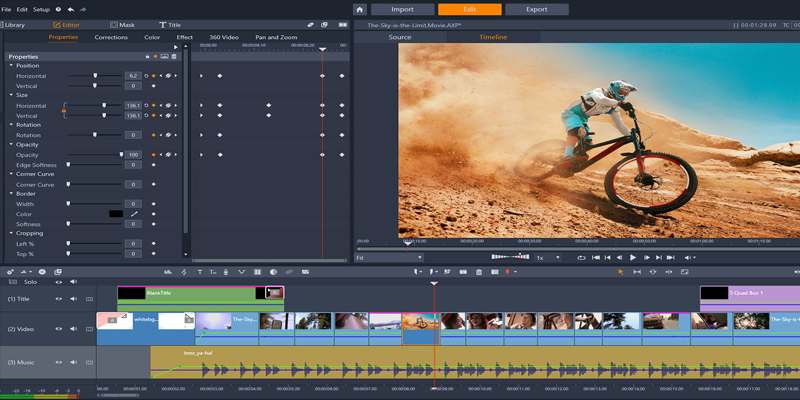Click the Border Color black swatch
The width and height of the screenshot is (800, 400).
(x=115, y=214)
